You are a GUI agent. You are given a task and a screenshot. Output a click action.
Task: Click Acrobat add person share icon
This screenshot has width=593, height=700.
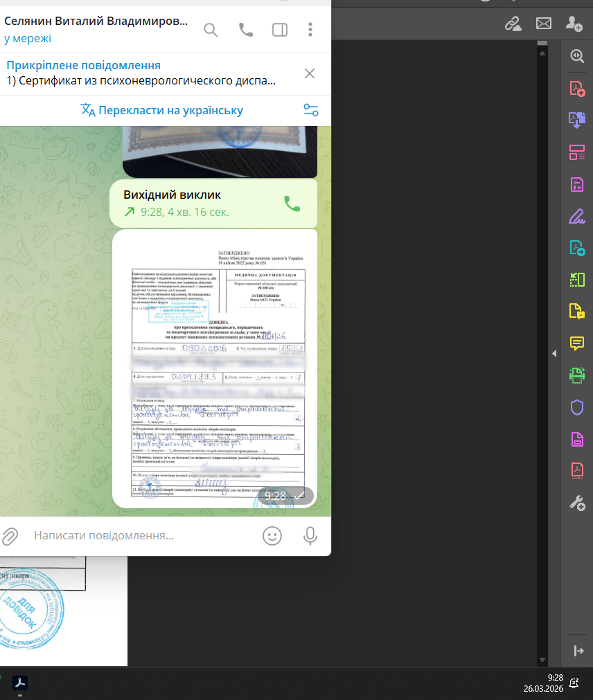574,24
